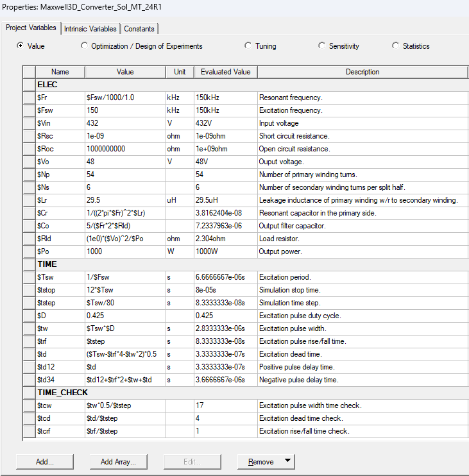The width and height of the screenshot is (469, 476).
Task: Edit the $Po value 1000
Action: 125,251
